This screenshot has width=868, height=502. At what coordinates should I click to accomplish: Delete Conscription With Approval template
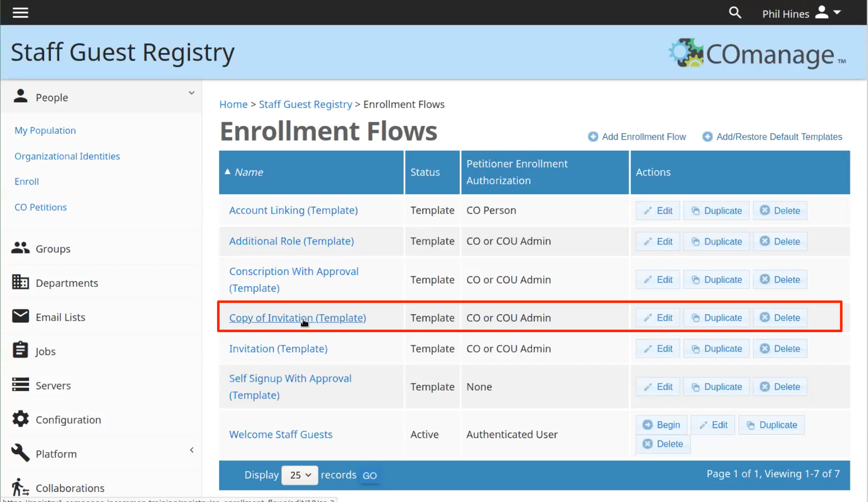(780, 280)
